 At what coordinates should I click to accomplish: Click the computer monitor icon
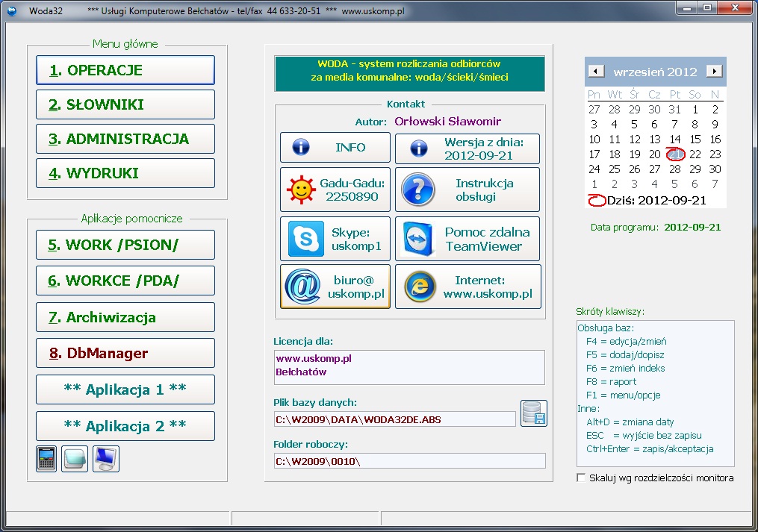click(x=105, y=459)
